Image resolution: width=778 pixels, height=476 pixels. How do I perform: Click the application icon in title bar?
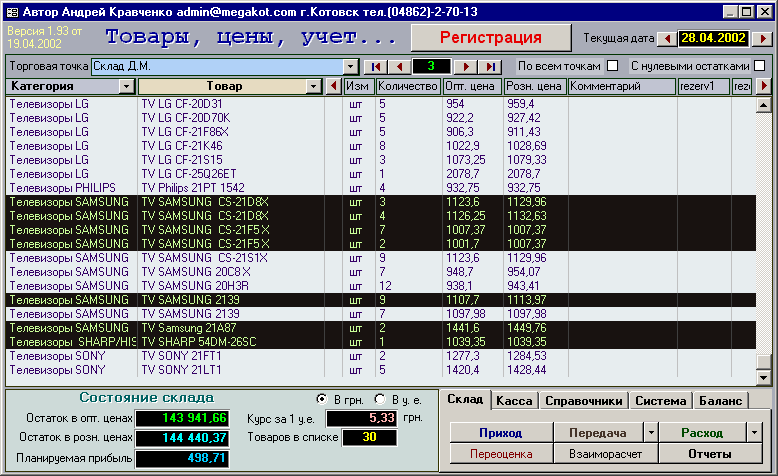click(x=12, y=11)
